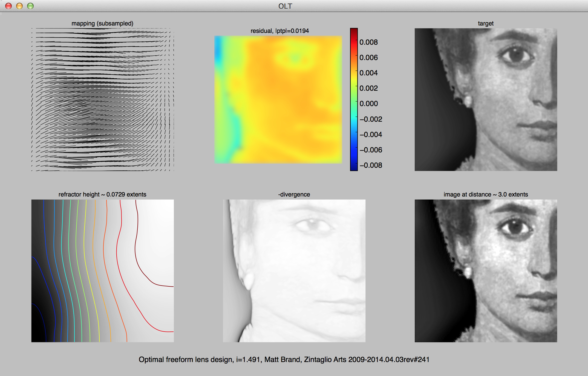
Task: Click the image at distance portrait
Action: tap(486, 270)
